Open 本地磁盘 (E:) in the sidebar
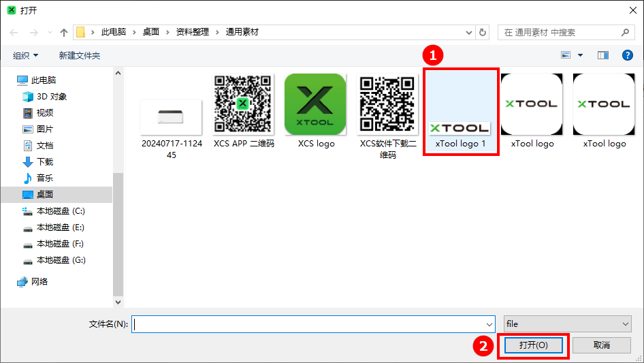This screenshot has height=363, width=644. [53, 227]
